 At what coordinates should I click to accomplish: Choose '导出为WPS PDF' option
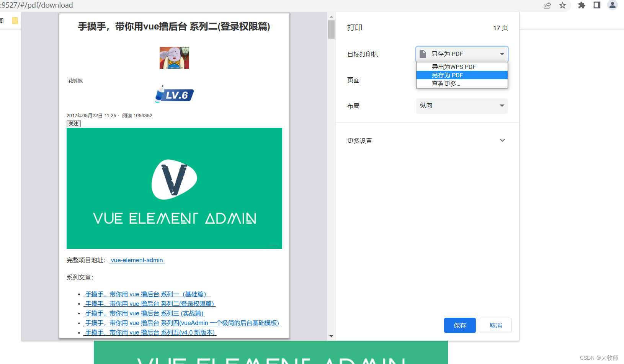pyautogui.click(x=462, y=67)
